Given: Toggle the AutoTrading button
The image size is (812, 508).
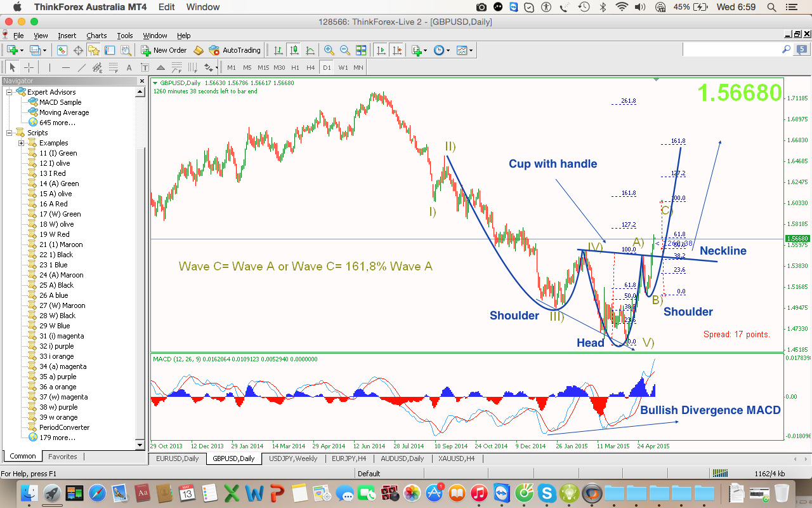Looking at the screenshot, I should click(235, 50).
